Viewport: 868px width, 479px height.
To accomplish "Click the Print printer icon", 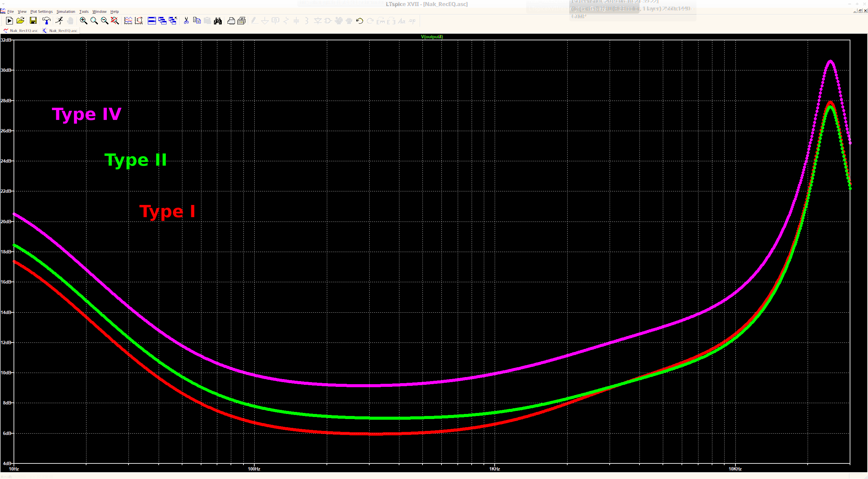I will (231, 21).
